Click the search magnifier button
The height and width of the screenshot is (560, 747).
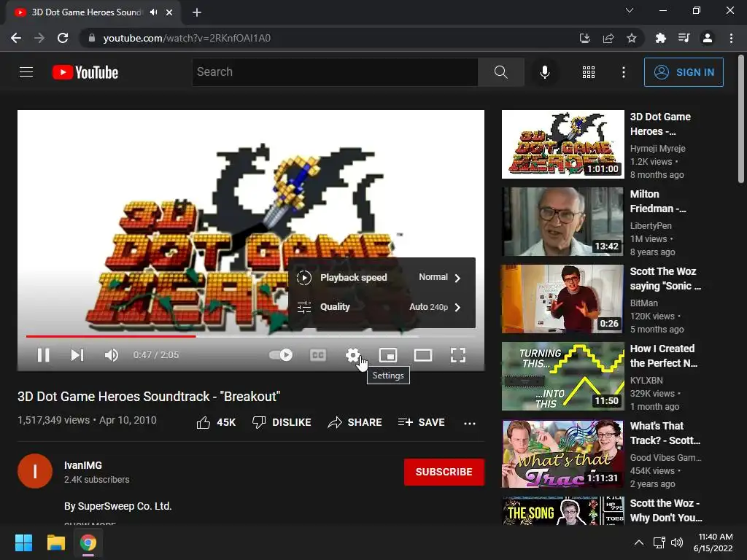click(x=500, y=72)
